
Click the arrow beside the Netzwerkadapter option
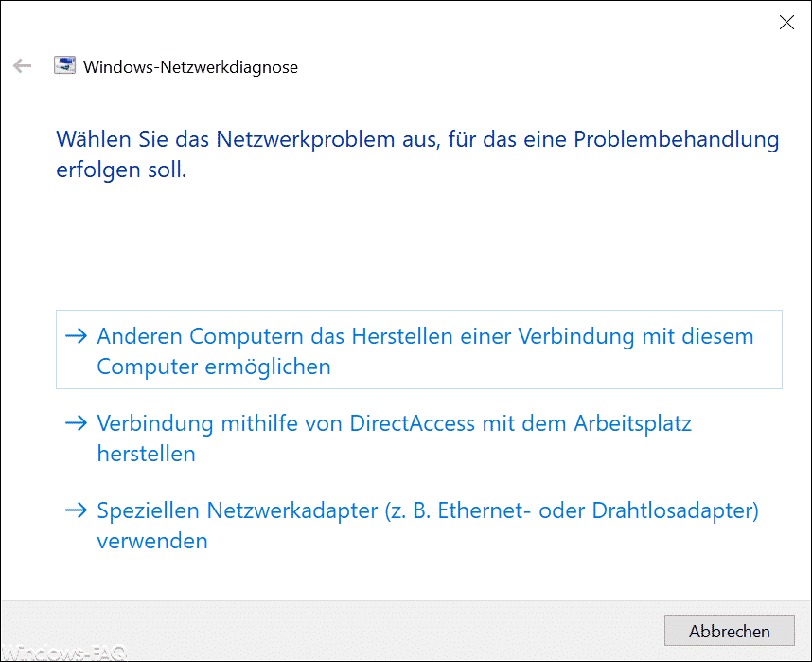coord(77,510)
